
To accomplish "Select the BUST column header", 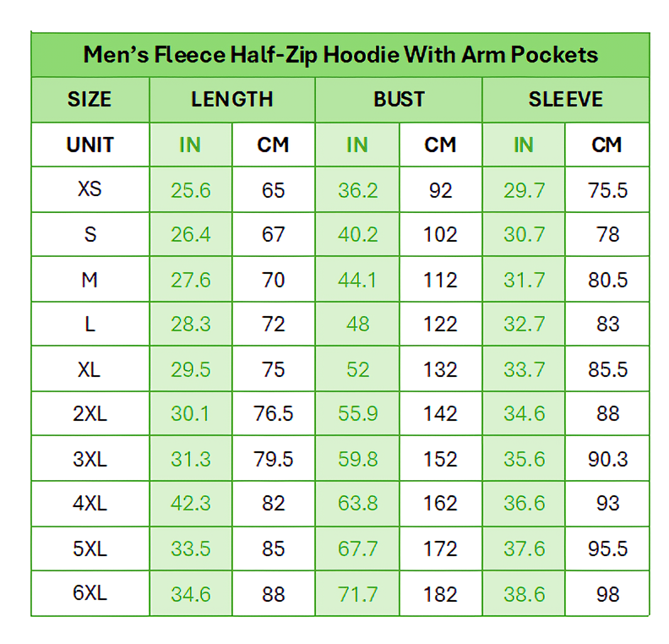I will [399, 100].
